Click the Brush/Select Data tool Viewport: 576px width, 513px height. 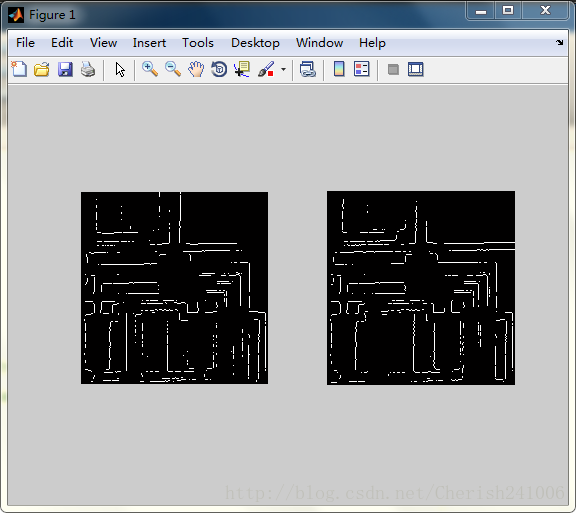pyautogui.click(x=266, y=69)
